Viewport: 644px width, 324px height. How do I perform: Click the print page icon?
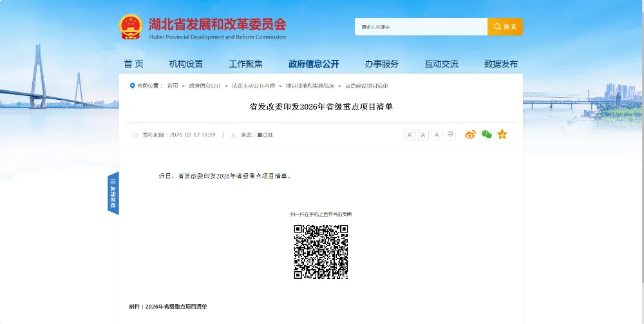point(451,135)
